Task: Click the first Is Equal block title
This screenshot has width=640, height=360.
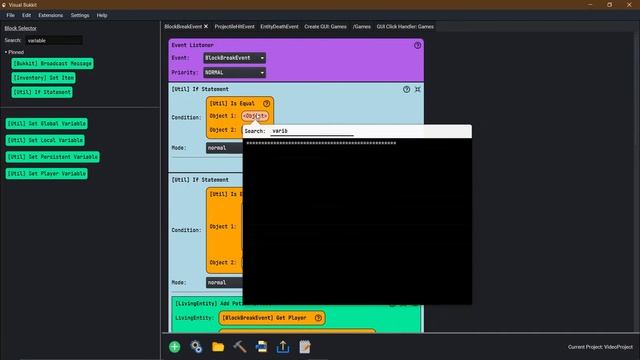Action: (232, 104)
